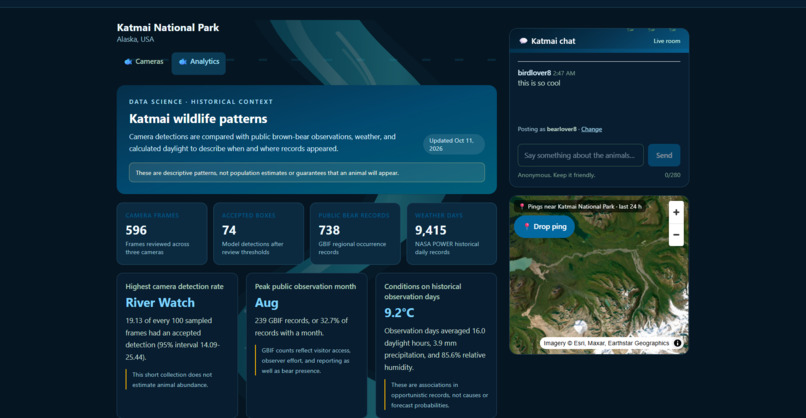This screenshot has height=418, width=806.
Task: Change the posting username
Action: (x=591, y=129)
